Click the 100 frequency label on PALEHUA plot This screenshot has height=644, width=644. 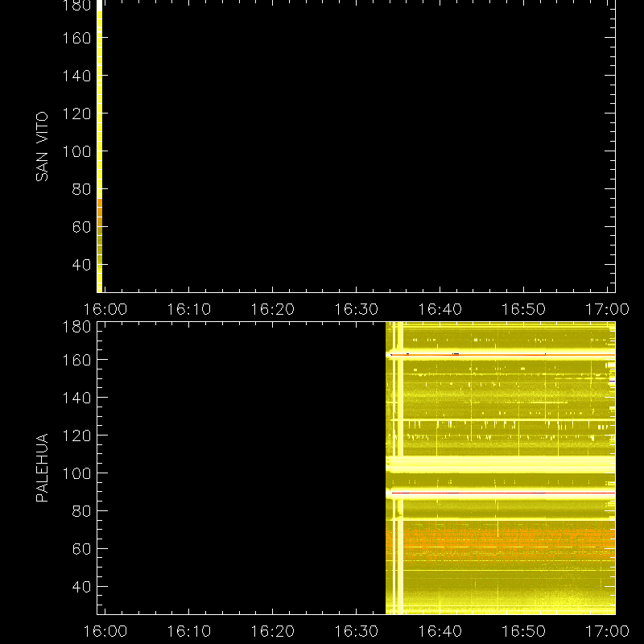(x=76, y=473)
